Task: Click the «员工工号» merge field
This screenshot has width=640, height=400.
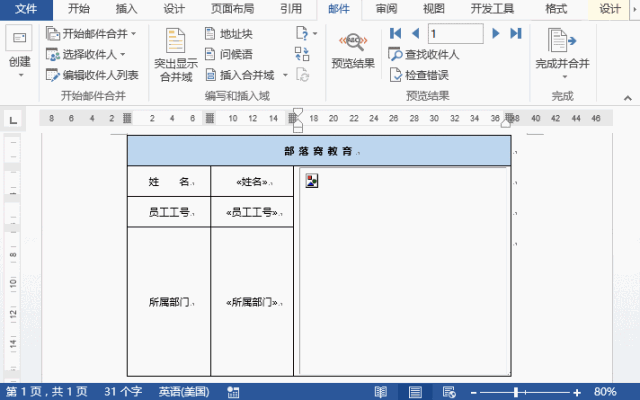Action: 252,212
